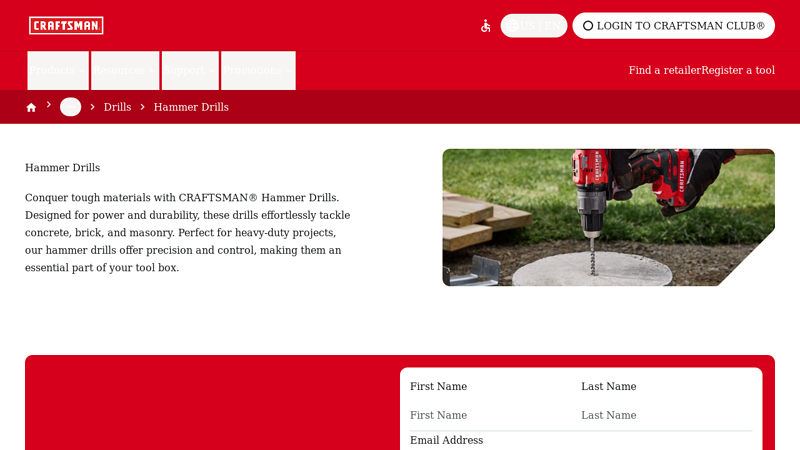Expand the Promotions menu
Image resolution: width=800 pixels, height=450 pixels.
pos(258,70)
